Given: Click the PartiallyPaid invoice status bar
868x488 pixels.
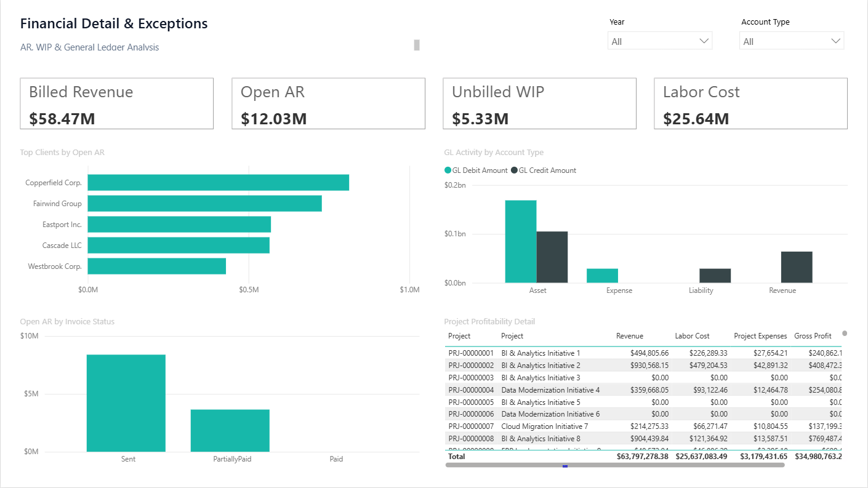Looking at the screenshot, I should [x=230, y=431].
